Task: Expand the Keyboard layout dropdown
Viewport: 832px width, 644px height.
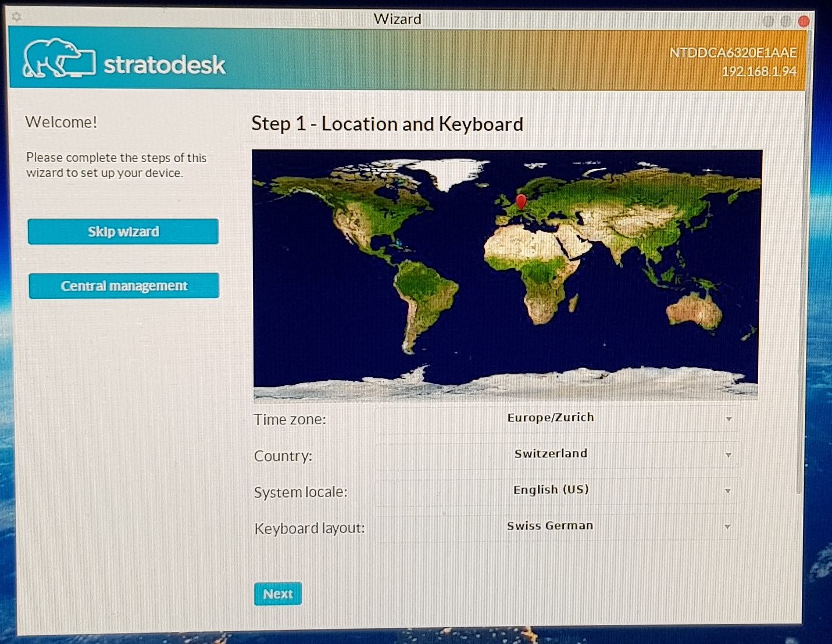Action: (x=727, y=527)
